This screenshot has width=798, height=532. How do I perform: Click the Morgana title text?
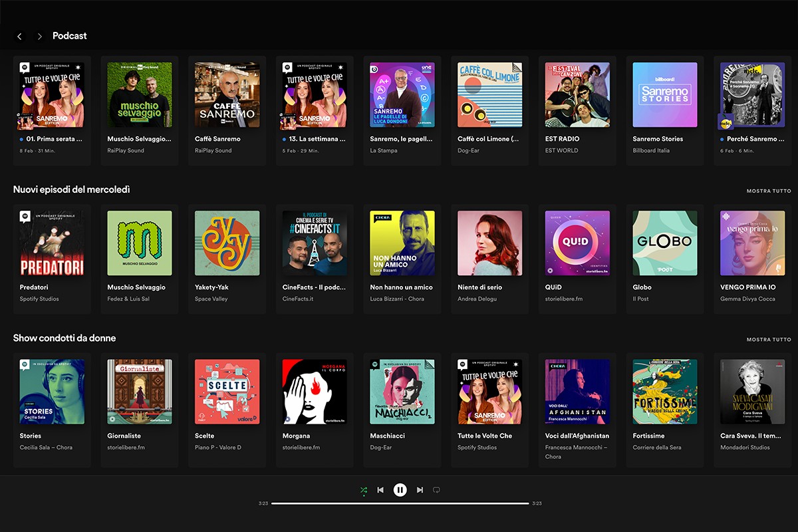point(296,436)
